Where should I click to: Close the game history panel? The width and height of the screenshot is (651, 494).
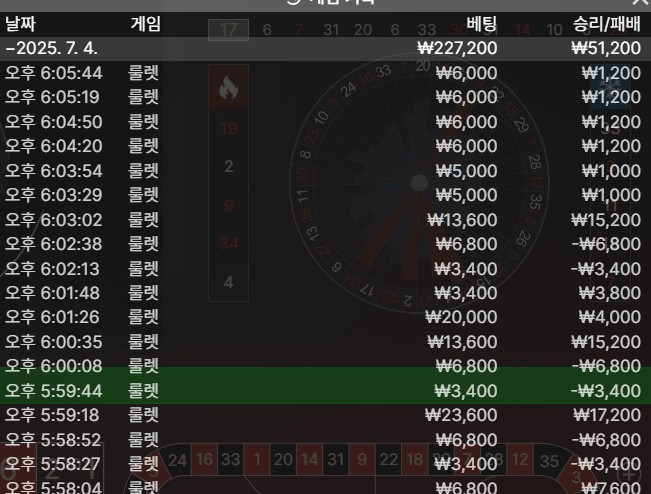(640, 3)
